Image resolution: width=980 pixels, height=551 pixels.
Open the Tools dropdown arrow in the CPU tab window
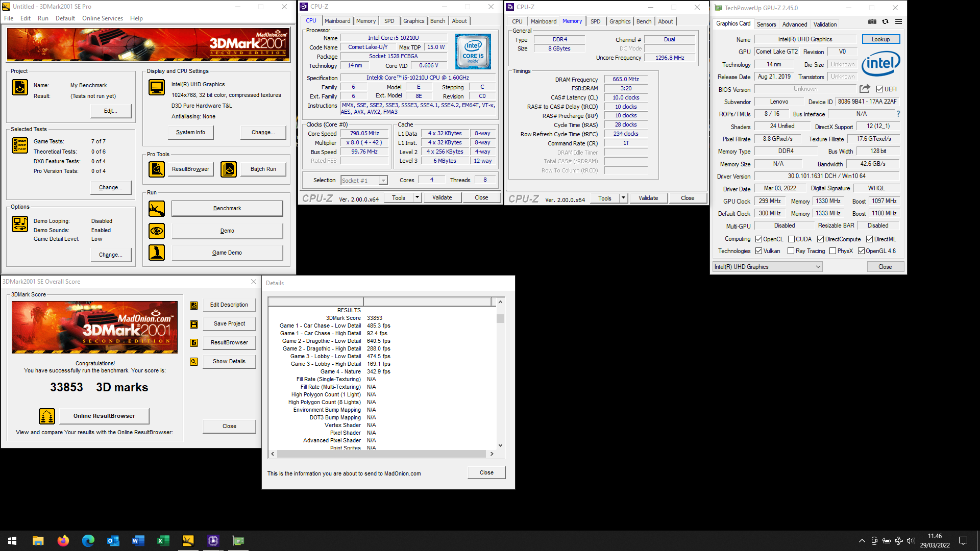click(x=417, y=197)
